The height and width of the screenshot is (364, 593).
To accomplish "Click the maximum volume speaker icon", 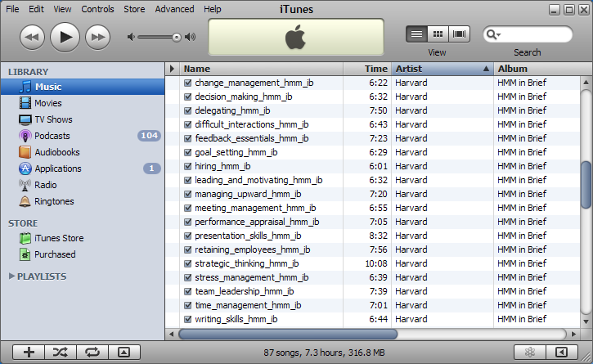I will 190,37.
